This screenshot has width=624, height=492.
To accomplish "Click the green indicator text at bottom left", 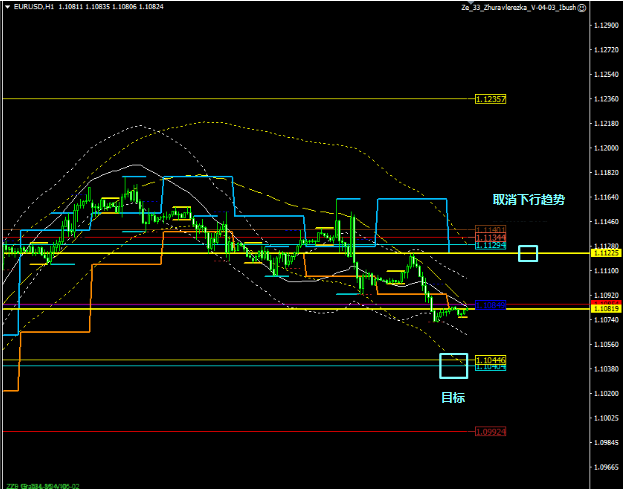I will (40, 486).
